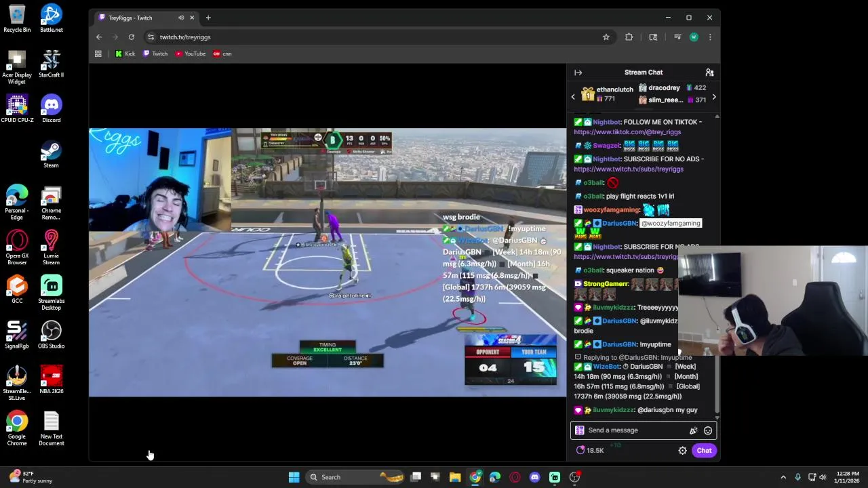868x488 pixels.
Task: Reload the Twitch page
Action: coord(132,37)
